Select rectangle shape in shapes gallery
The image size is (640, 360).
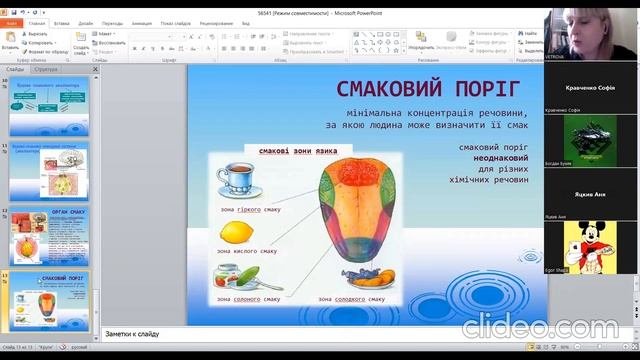tap(380, 35)
